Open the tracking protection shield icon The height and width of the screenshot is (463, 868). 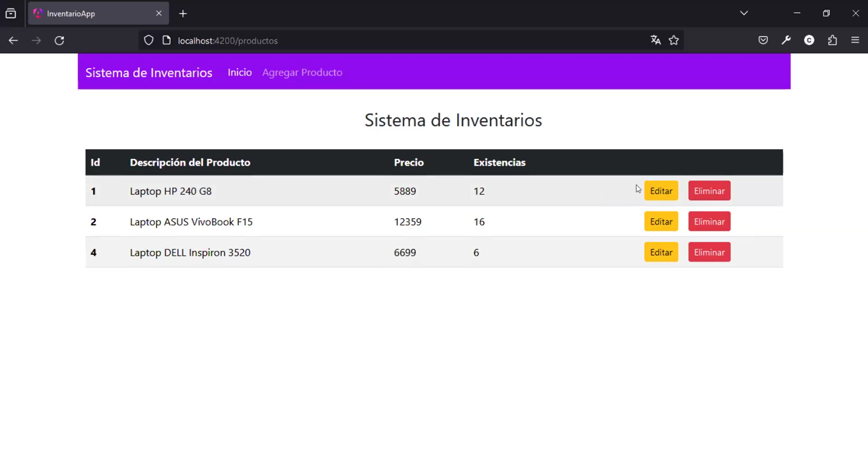tap(148, 40)
